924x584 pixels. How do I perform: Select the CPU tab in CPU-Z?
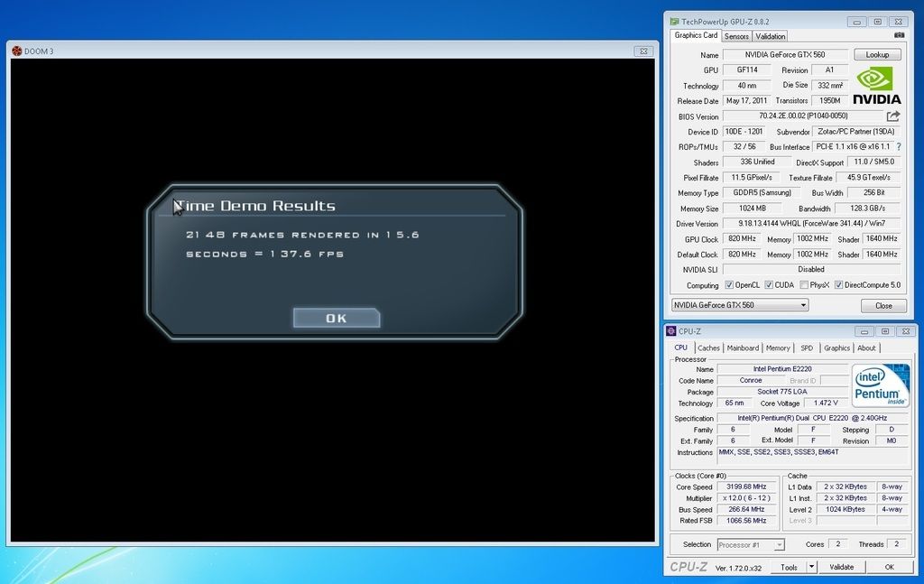tap(681, 348)
